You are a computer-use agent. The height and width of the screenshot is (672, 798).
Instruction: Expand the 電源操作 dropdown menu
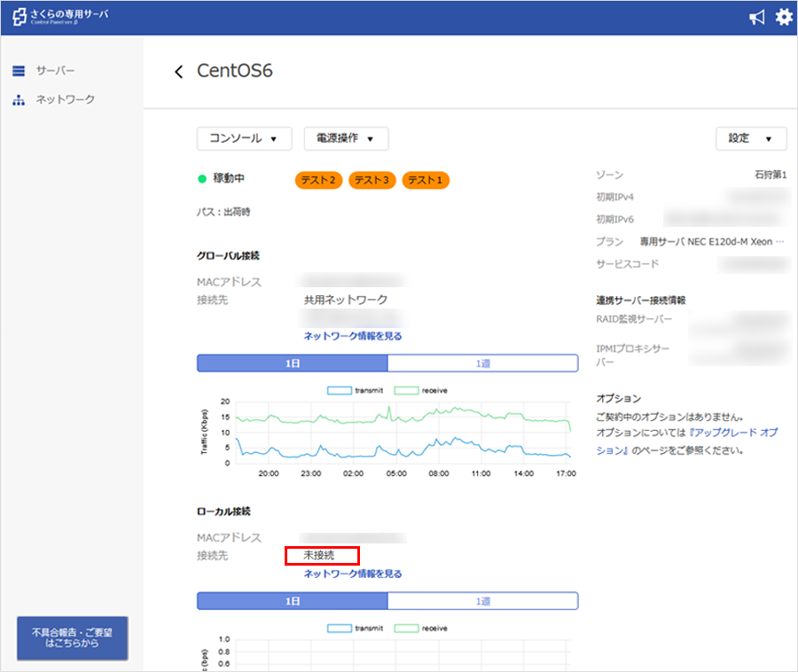(346, 138)
